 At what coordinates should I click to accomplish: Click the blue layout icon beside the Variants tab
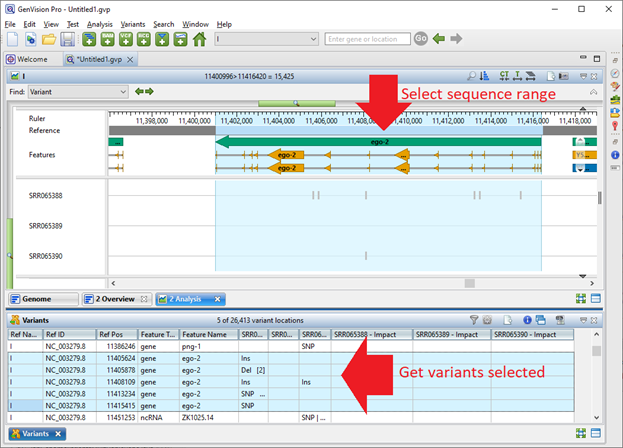(x=596, y=433)
